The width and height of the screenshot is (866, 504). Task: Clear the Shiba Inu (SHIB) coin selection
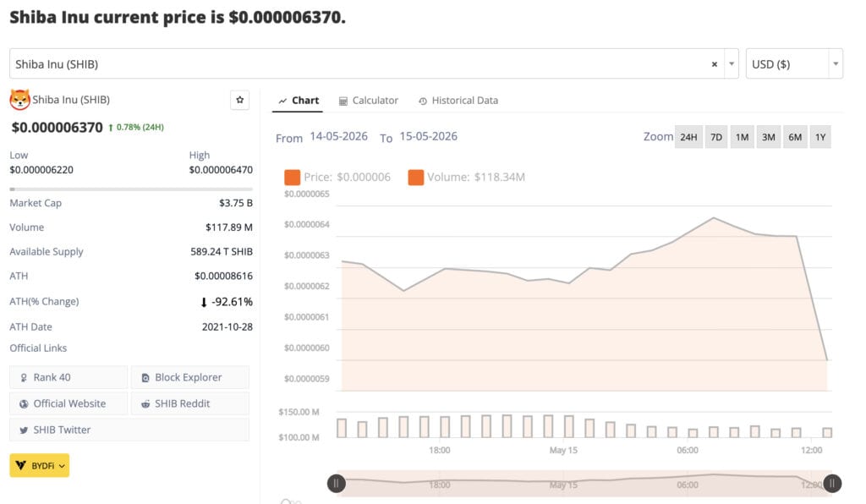pos(714,64)
